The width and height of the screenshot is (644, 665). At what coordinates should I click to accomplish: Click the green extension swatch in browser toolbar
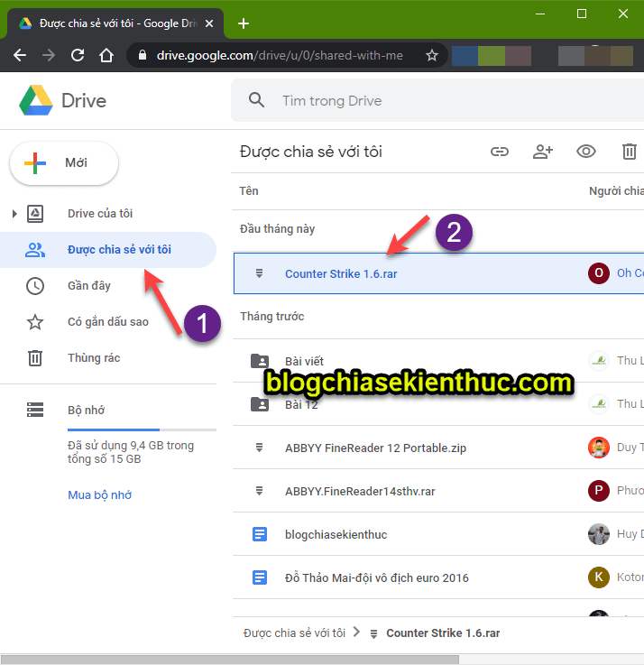492,56
